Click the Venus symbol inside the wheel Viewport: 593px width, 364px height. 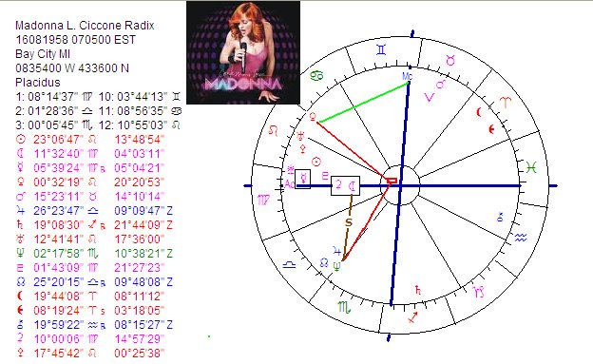point(313,117)
